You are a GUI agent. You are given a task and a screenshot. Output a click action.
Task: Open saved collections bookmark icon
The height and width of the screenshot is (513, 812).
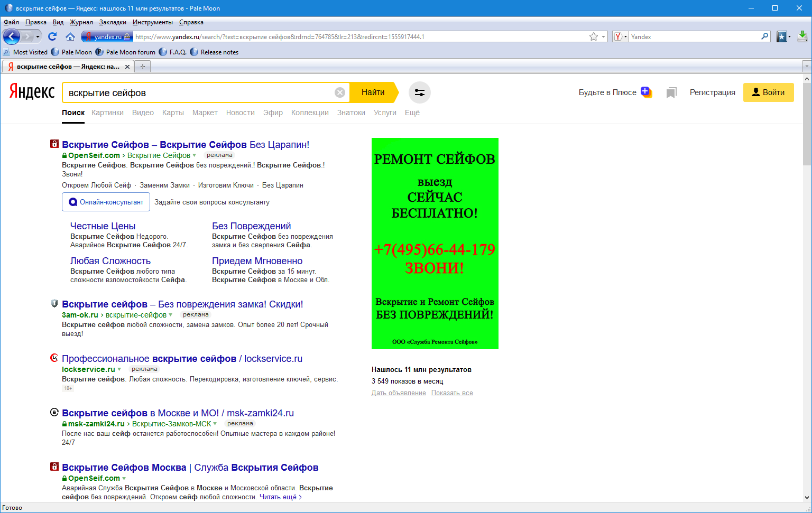671,93
